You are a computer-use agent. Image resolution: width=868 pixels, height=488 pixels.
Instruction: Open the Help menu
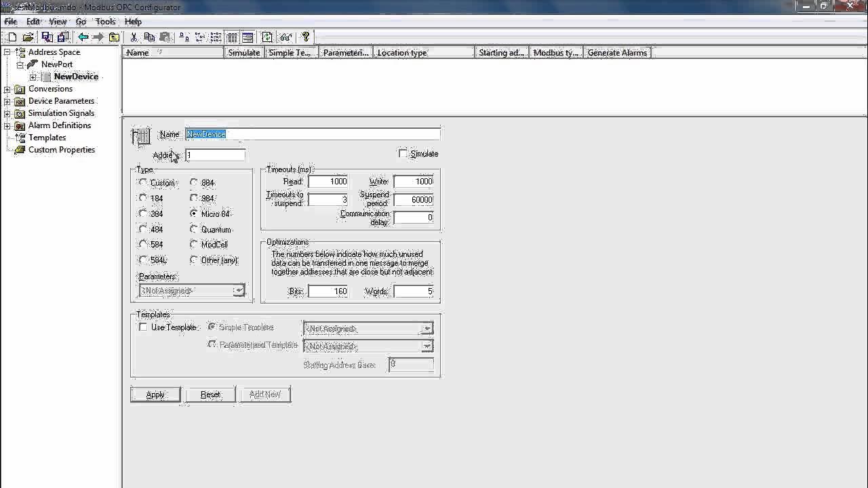[x=133, y=22]
